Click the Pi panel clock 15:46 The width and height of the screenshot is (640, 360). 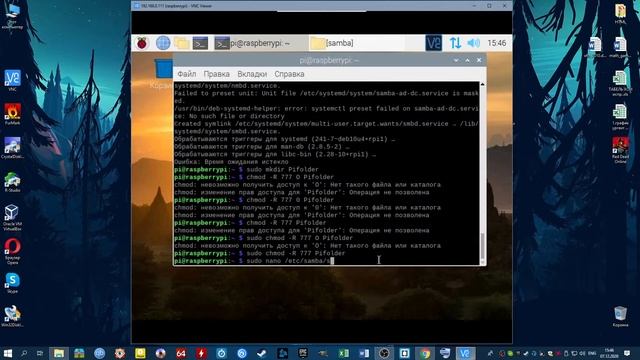pyautogui.click(x=497, y=43)
